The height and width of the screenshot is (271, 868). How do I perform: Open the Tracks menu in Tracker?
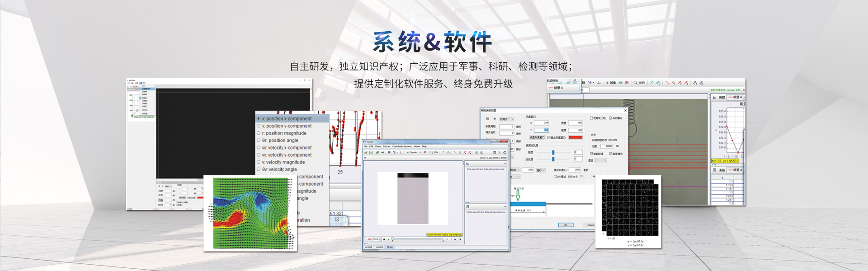pos(387,146)
